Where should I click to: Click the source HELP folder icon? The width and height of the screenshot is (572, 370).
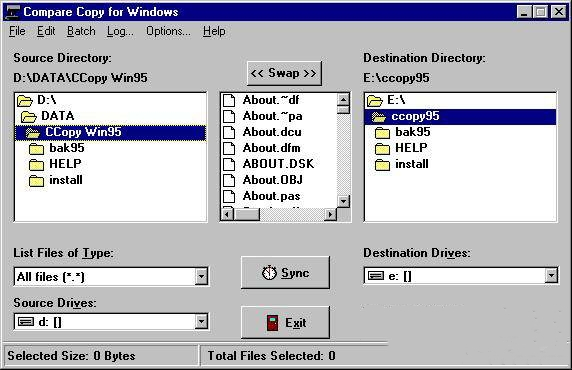[x=36, y=164]
